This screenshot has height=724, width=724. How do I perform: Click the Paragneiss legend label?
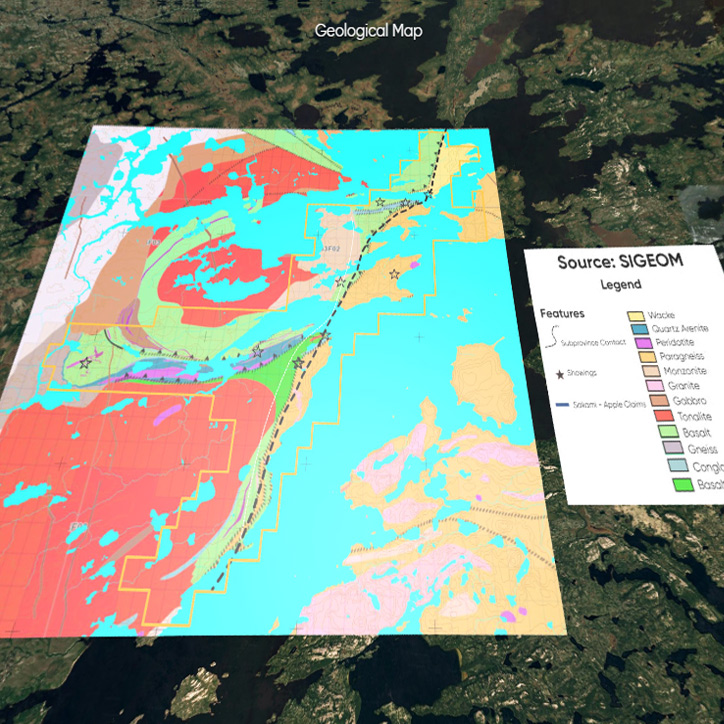point(683,356)
